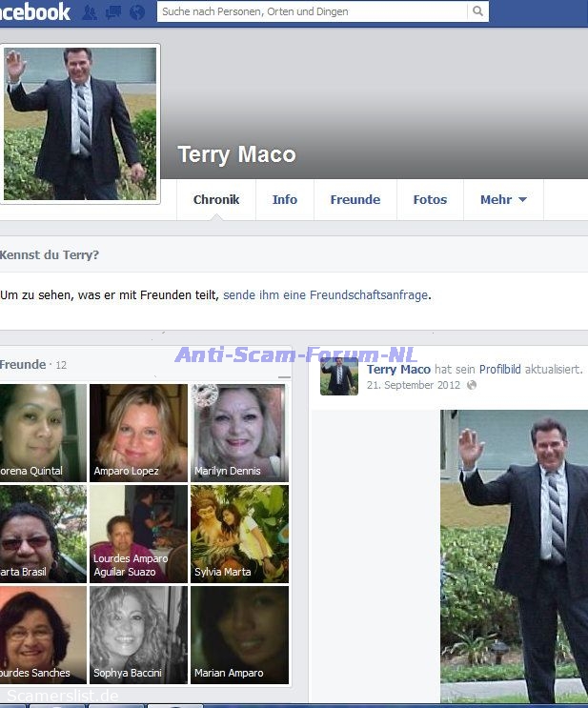The width and height of the screenshot is (588, 708).
Task: Open the 21. September 2012 post date
Action: pos(414,385)
